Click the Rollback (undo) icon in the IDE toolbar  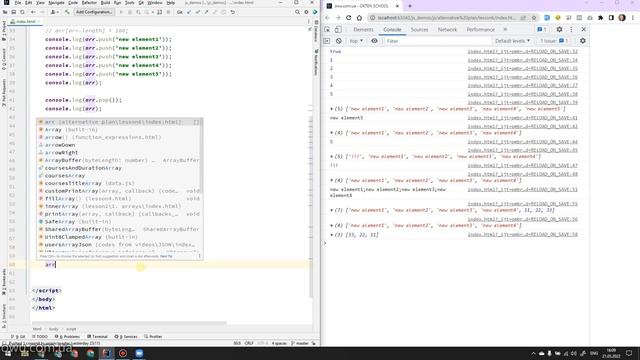233,12
